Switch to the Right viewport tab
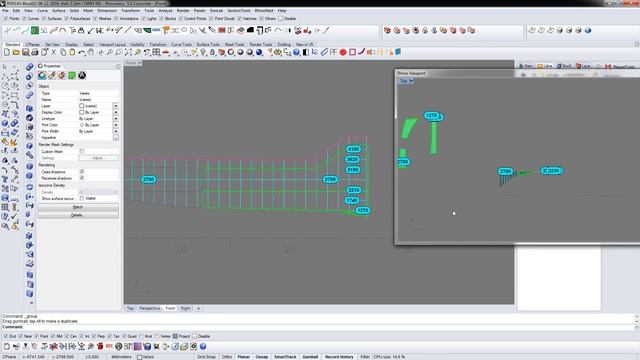Image resolution: width=640 pixels, height=360 pixels. point(185,309)
